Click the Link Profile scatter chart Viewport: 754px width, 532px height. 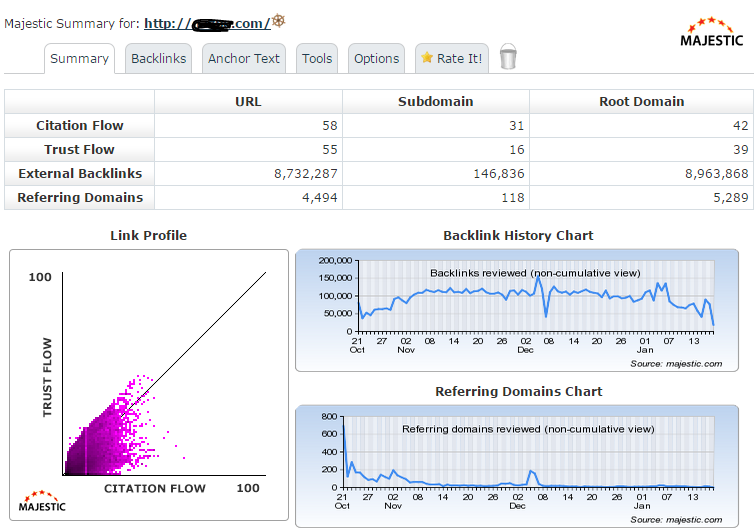pos(149,385)
